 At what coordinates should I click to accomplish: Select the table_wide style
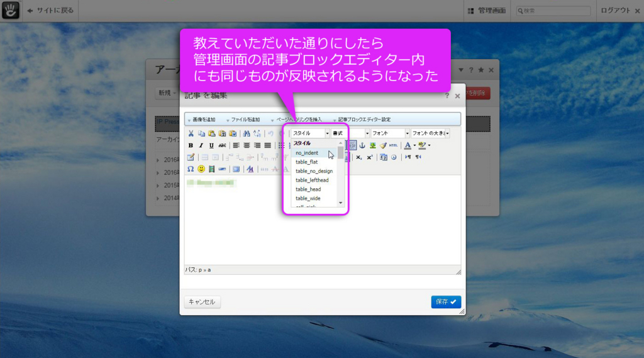click(x=314, y=198)
